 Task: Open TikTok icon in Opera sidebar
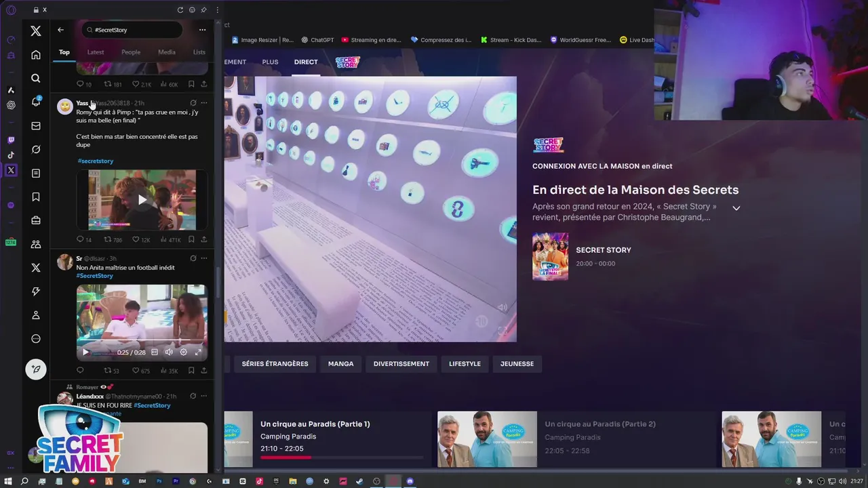point(11,155)
